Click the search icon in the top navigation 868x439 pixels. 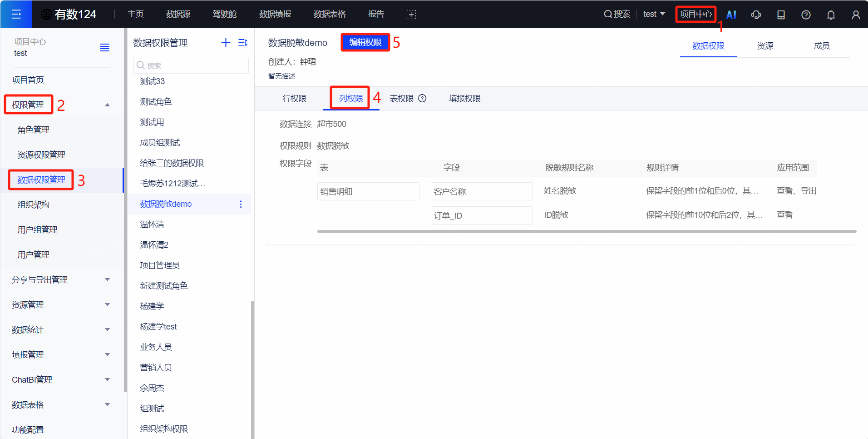[609, 14]
